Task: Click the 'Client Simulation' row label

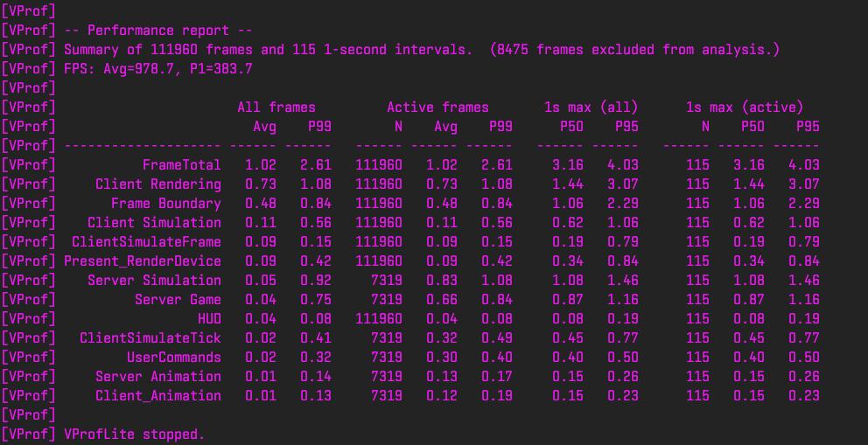Action: click(x=155, y=223)
